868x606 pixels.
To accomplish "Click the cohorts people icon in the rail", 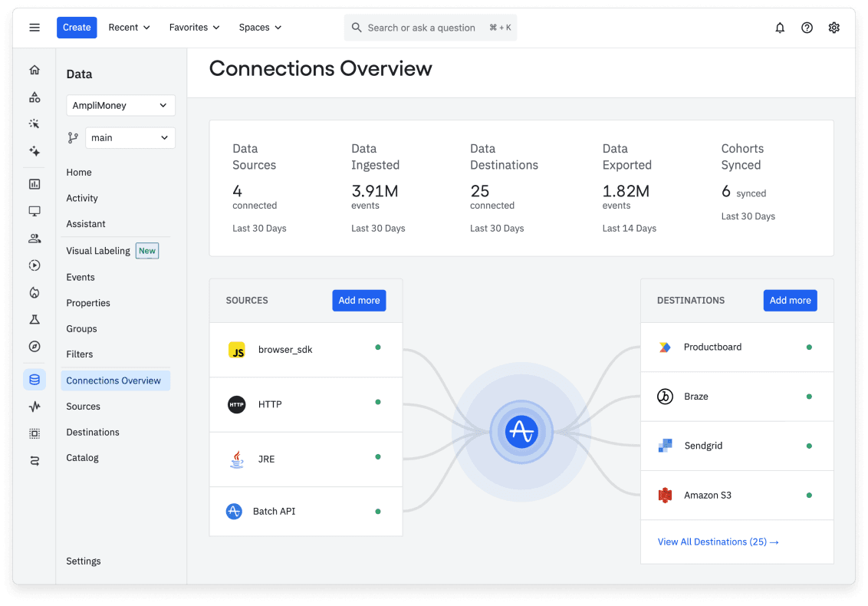I will pyautogui.click(x=35, y=238).
